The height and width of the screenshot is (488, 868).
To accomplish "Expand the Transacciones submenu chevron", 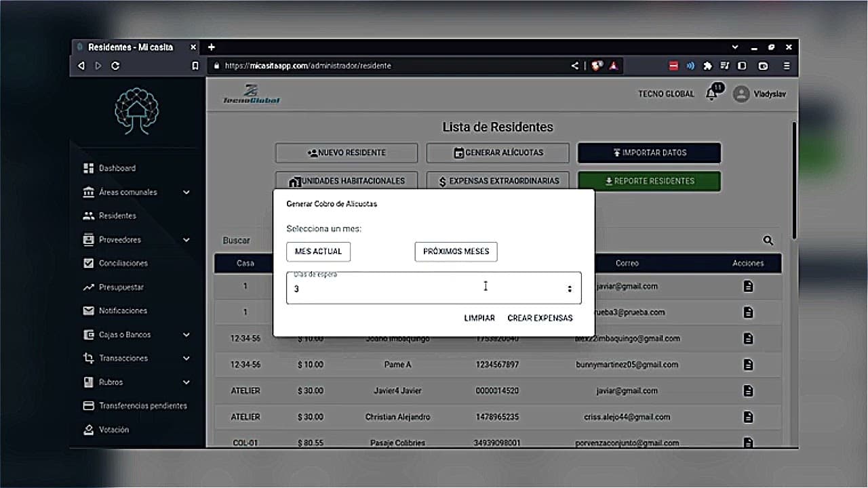I will coord(186,359).
